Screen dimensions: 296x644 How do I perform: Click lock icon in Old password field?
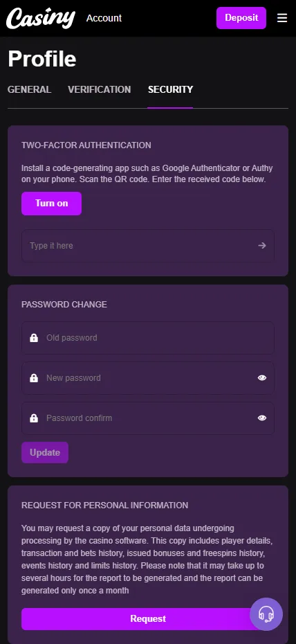(x=34, y=338)
